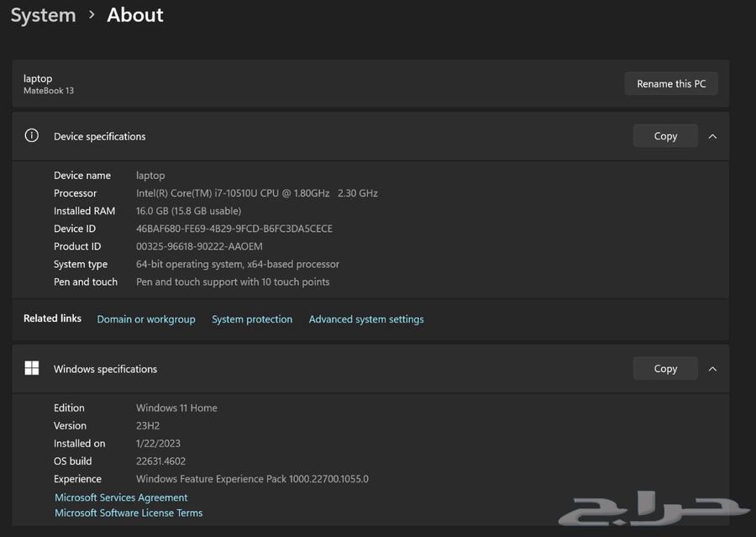Viewport: 756px width, 537px height.
Task: Open Advanced system settings link
Action: pos(366,319)
